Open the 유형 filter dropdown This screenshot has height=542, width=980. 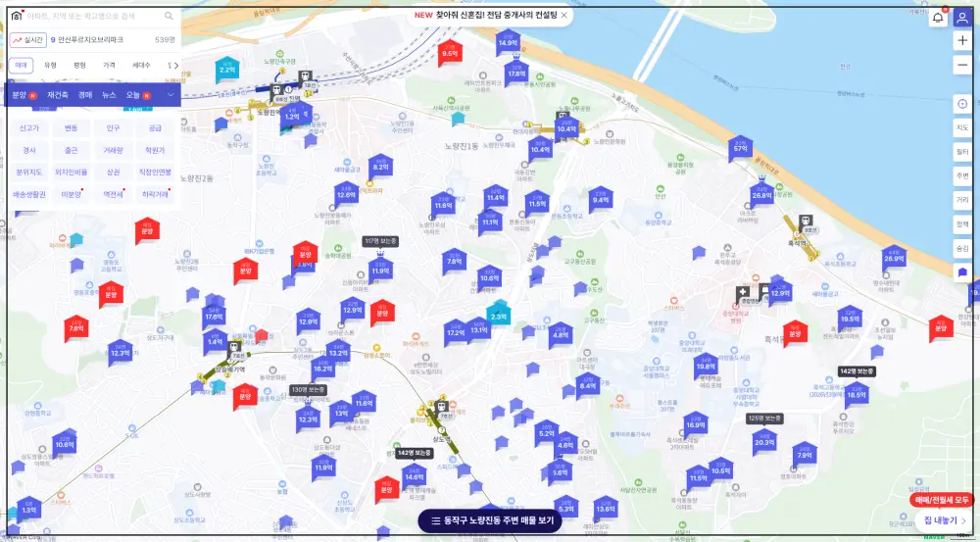(50, 65)
